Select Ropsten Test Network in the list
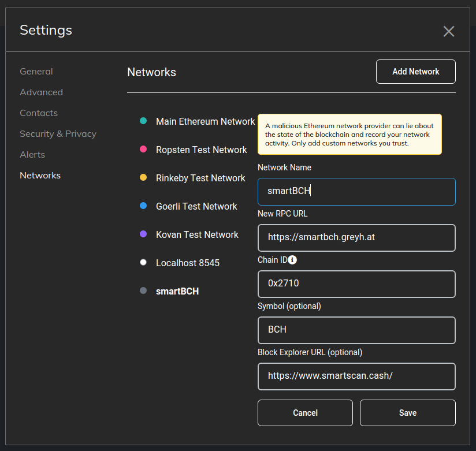The image size is (476, 451). [202, 150]
